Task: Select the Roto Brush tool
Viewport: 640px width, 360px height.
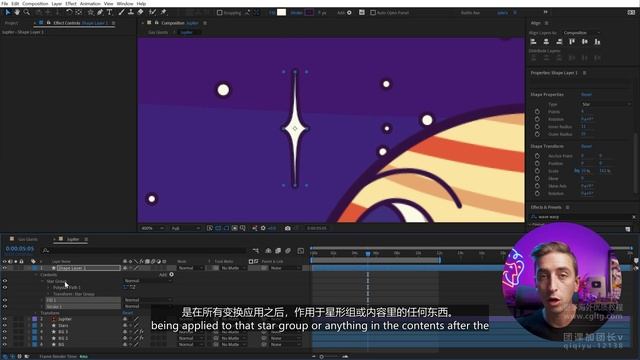Action: [152, 13]
